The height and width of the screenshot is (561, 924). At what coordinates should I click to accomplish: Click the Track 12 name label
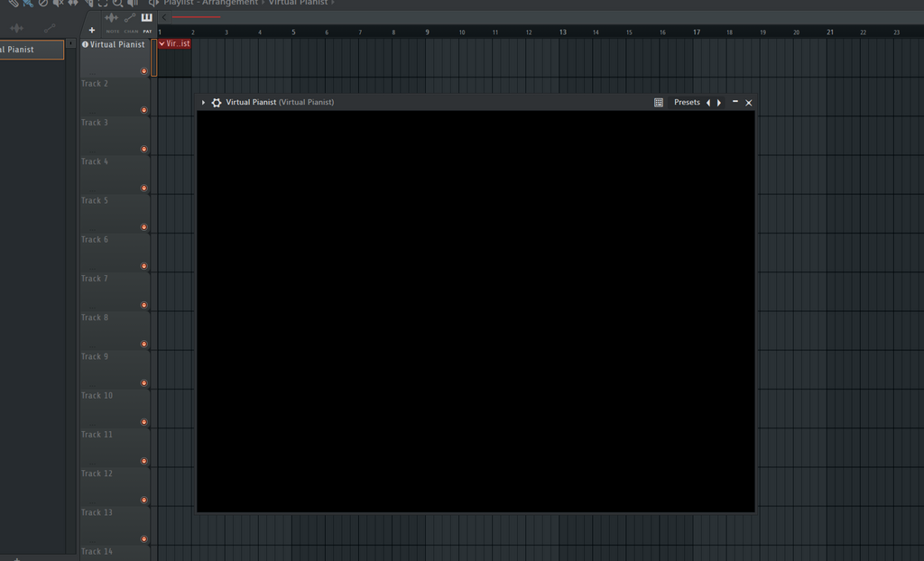point(97,474)
